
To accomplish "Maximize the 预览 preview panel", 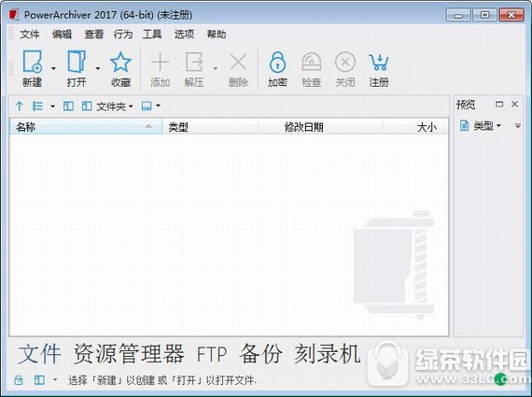I will point(499,104).
